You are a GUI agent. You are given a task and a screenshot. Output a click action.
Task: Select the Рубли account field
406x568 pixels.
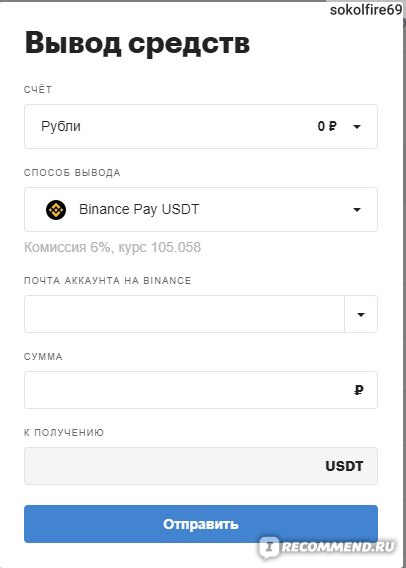201,126
